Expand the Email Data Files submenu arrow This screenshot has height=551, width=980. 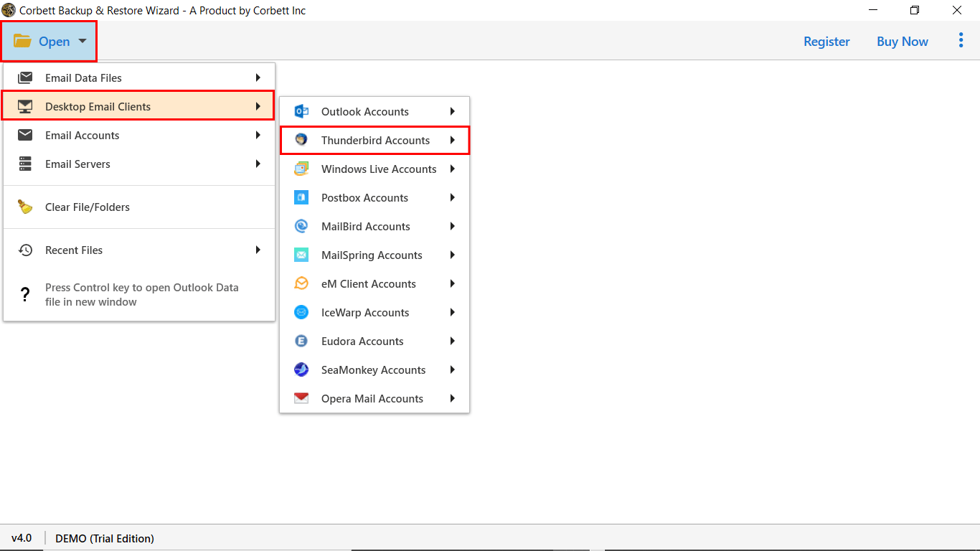coord(258,77)
